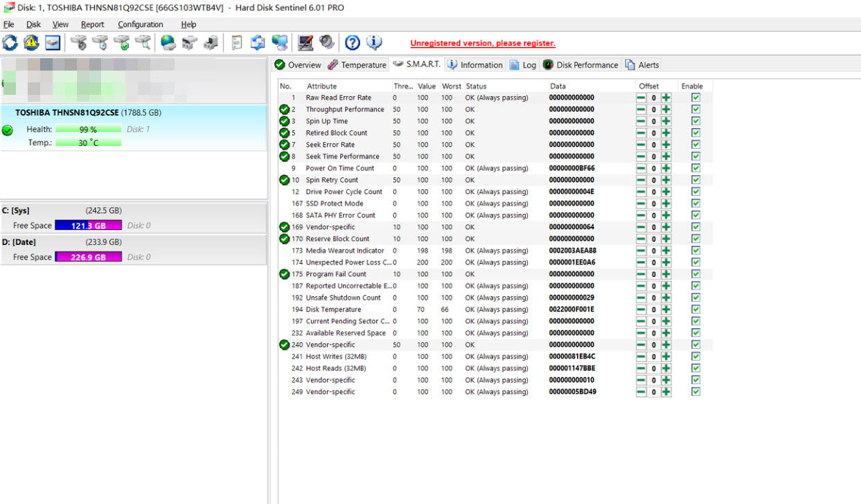Click the networked monitors toolbar icon
Viewport: 861px width, 504px height.
pos(280,43)
